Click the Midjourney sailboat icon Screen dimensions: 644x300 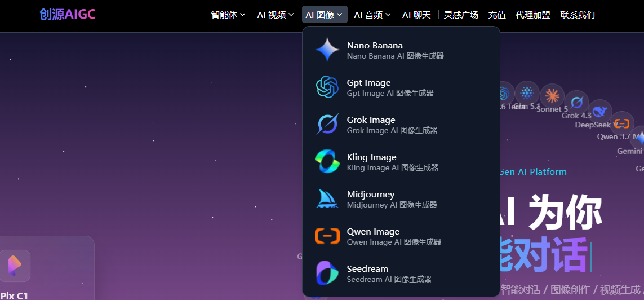pyautogui.click(x=327, y=199)
